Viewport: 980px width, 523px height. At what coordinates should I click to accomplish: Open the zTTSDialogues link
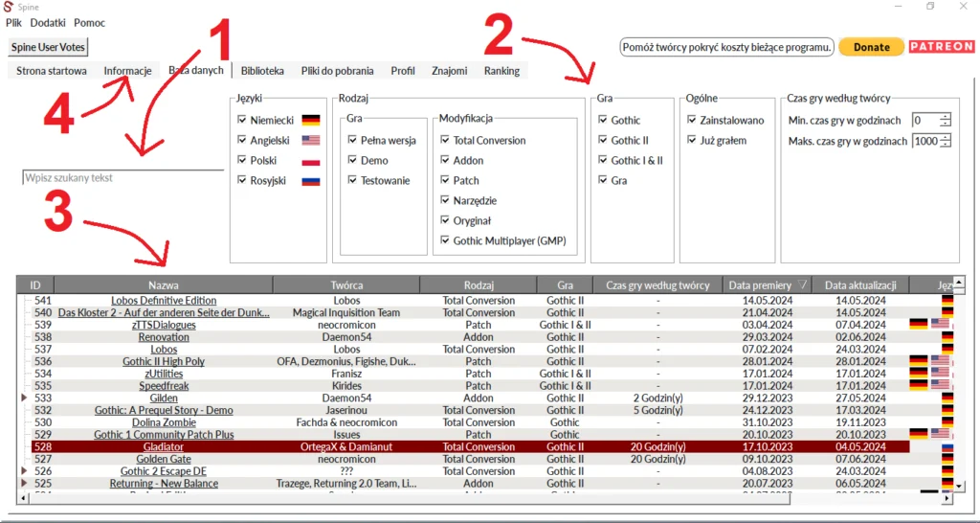[164, 325]
